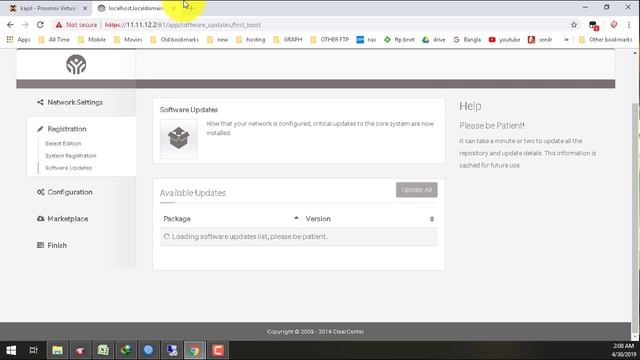Click the software package box icon
This screenshot has width=640, height=360.
point(178,138)
